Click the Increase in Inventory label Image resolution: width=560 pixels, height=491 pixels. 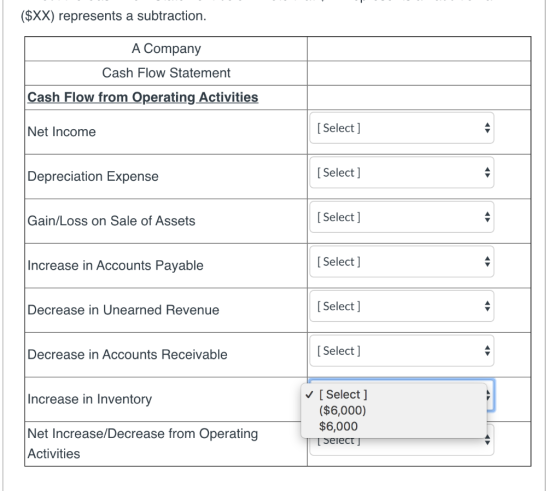[x=90, y=399]
